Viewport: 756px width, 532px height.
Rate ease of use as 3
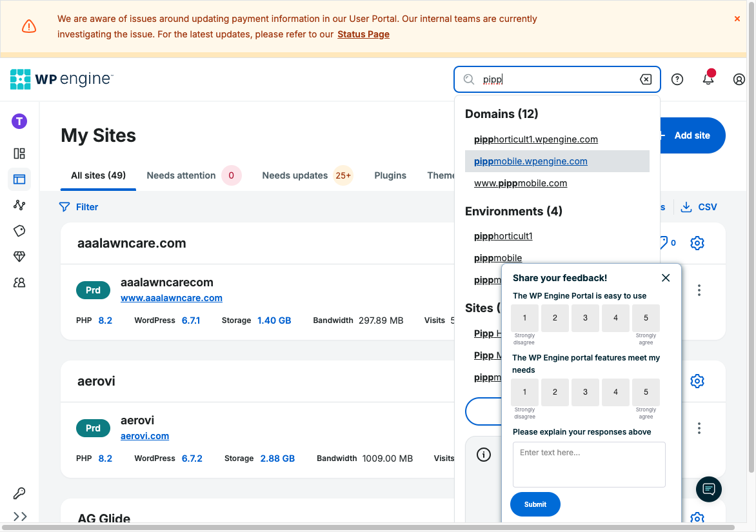[585, 318]
